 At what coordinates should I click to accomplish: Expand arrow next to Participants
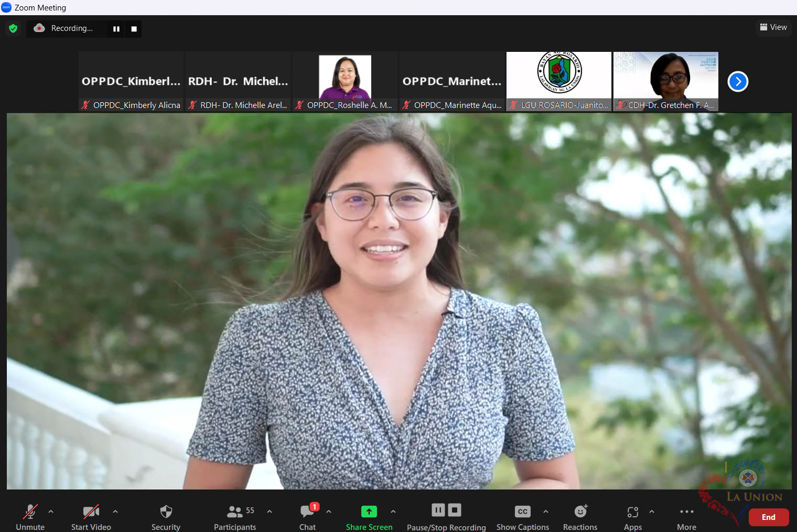tap(270, 511)
